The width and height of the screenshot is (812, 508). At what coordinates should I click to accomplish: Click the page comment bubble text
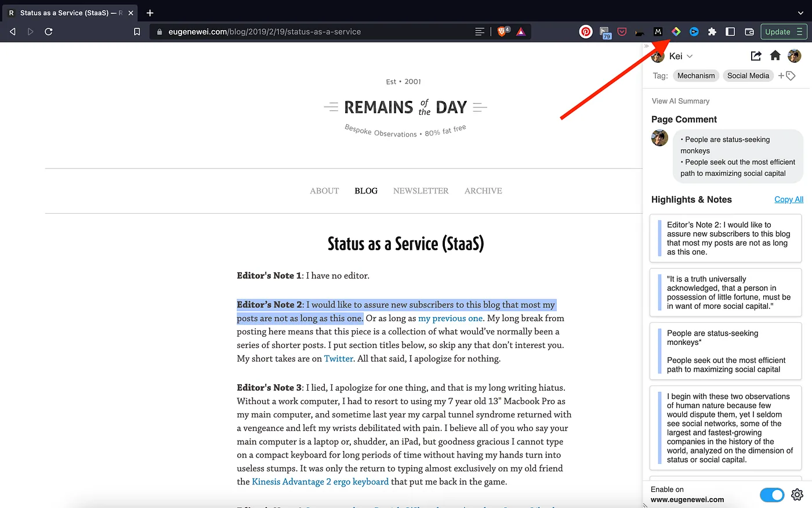click(738, 156)
